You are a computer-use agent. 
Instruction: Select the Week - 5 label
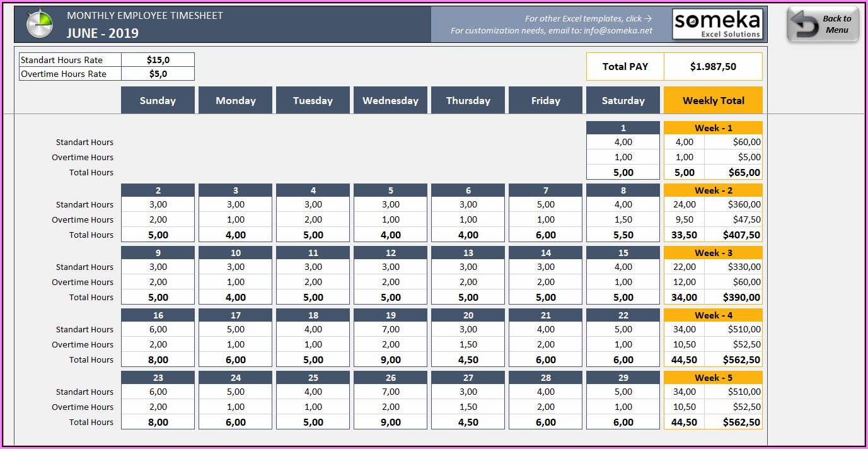pos(713,378)
